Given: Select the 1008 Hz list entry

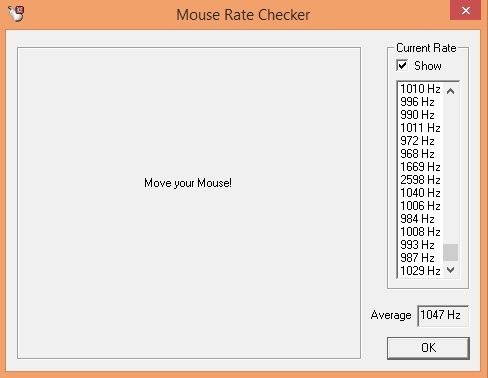Looking at the screenshot, I should tap(420, 232).
